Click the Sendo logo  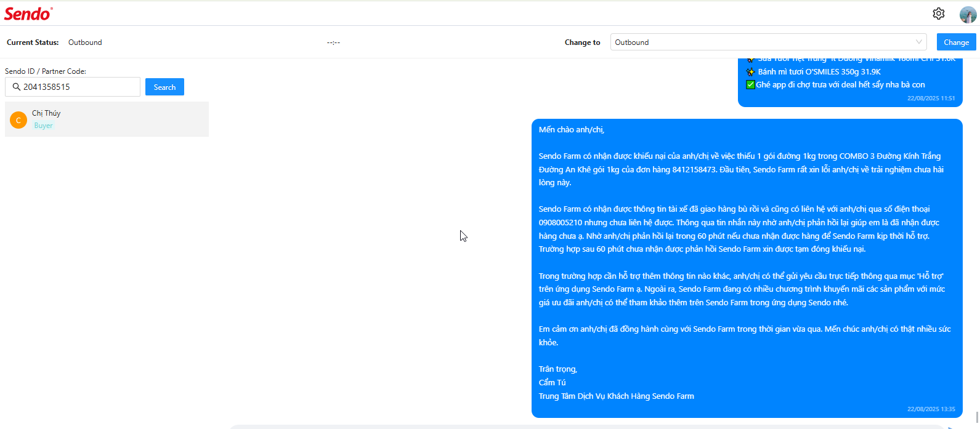pos(28,14)
